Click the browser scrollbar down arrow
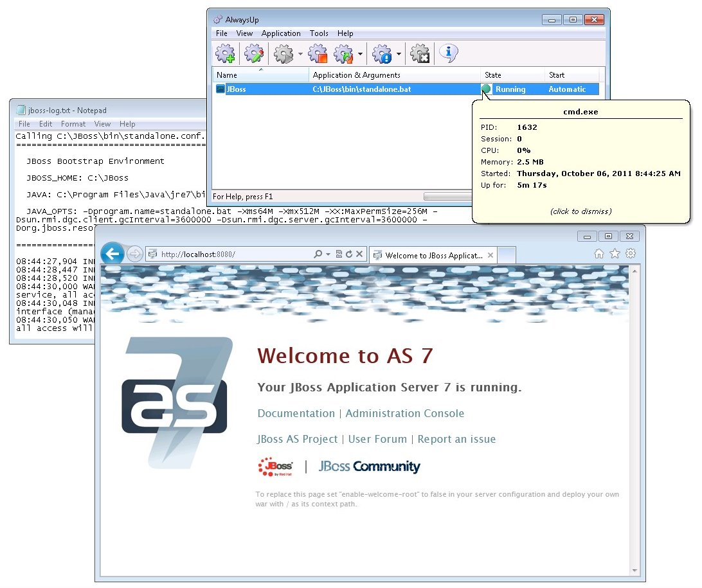Screen dimensions: 702x588 [x=634, y=570]
